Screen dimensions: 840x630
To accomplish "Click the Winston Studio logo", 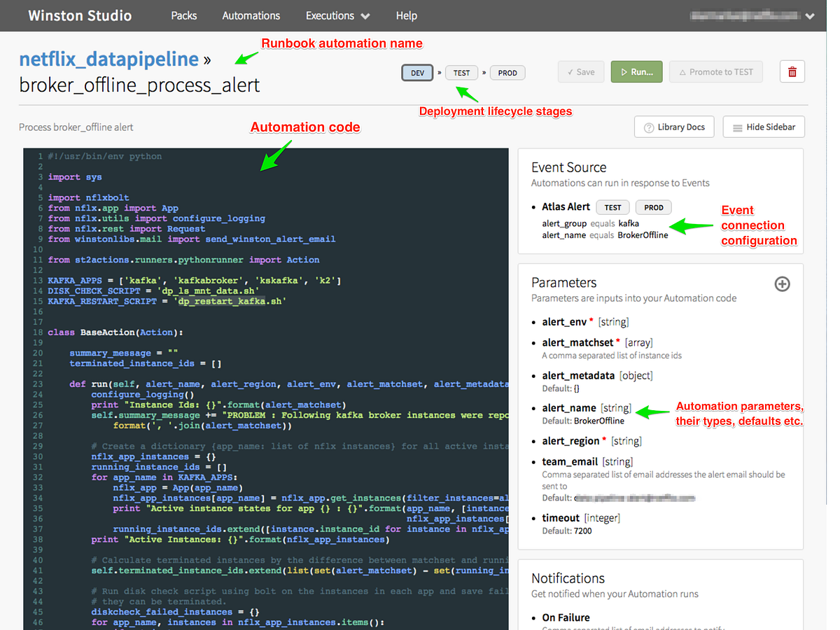I will pyautogui.click(x=80, y=15).
